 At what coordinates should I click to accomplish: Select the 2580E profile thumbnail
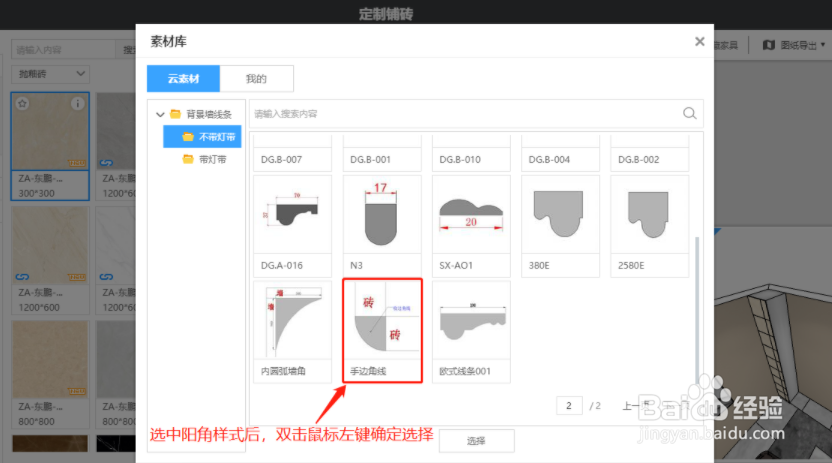point(649,214)
